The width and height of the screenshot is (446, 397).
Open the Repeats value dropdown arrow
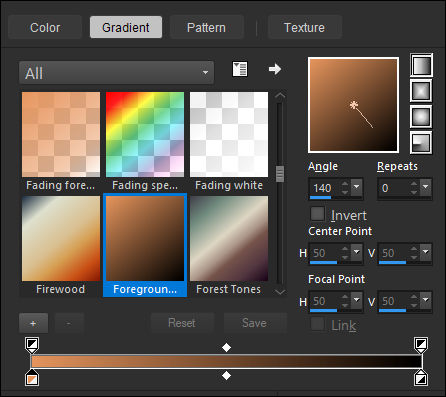pos(425,187)
